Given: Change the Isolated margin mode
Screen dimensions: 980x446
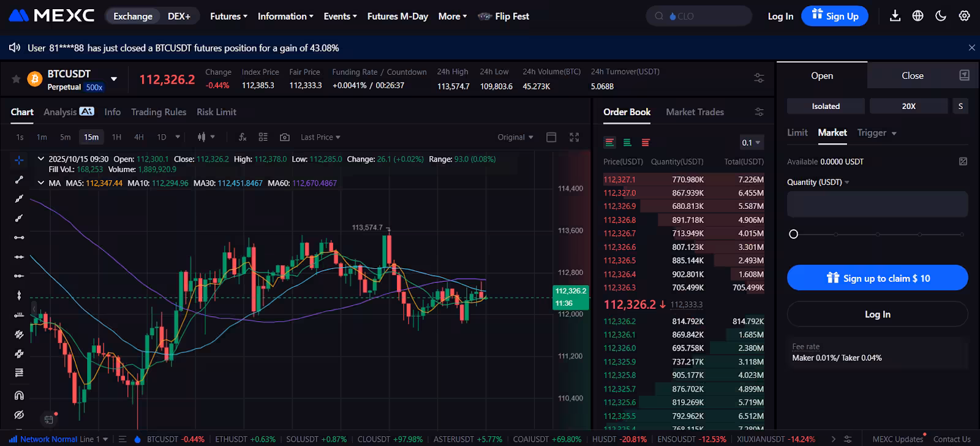Looking at the screenshot, I should 826,106.
